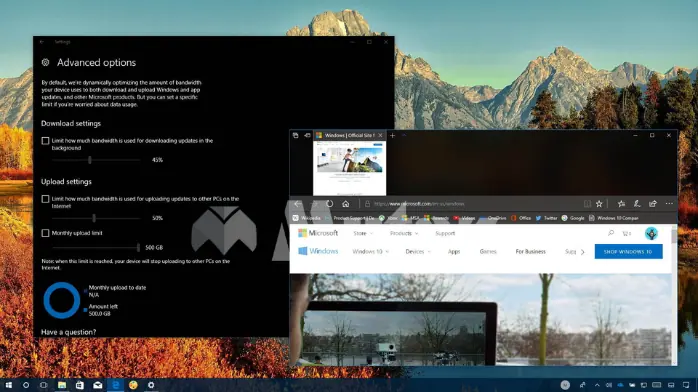
Task: Click the back arrow in Settings window
Action: tap(42, 42)
